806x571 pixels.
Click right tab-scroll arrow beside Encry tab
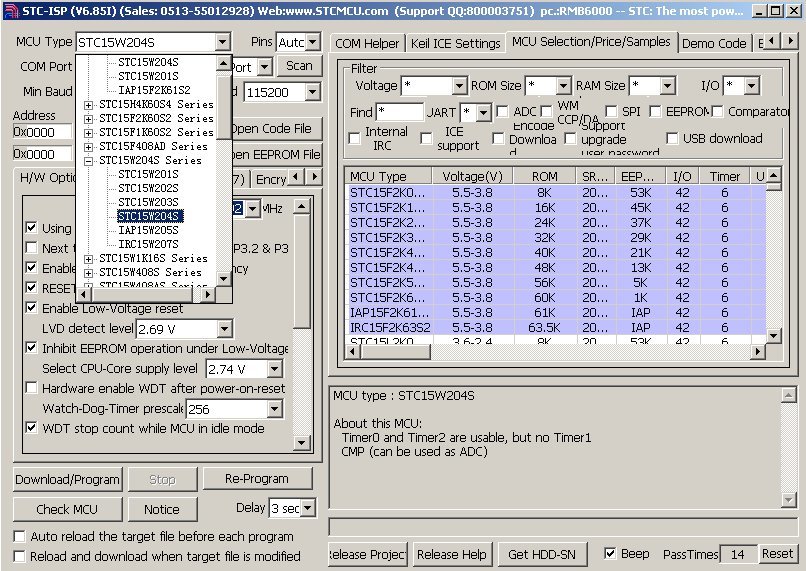pos(315,177)
